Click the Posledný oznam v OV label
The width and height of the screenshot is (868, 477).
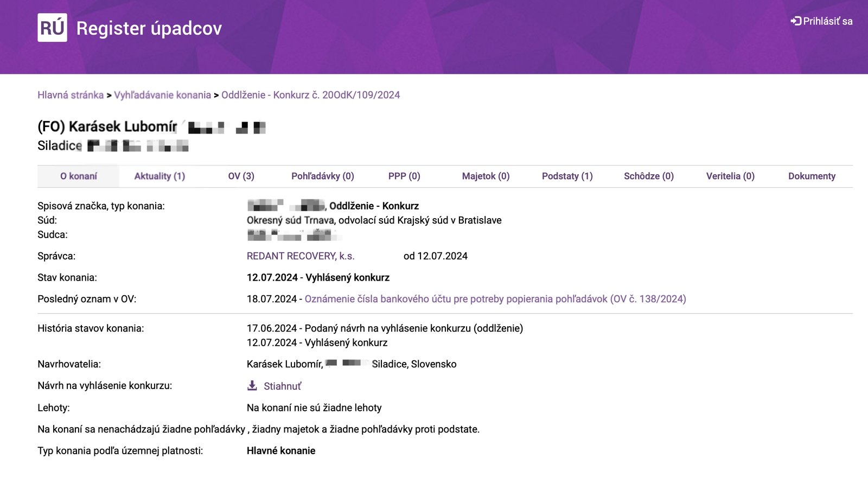click(x=87, y=299)
